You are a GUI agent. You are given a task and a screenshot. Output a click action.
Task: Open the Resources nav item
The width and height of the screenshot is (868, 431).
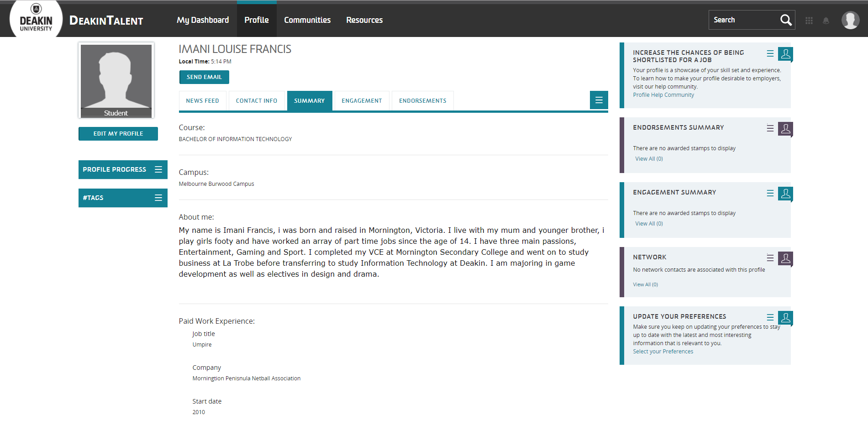tap(364, 20)
